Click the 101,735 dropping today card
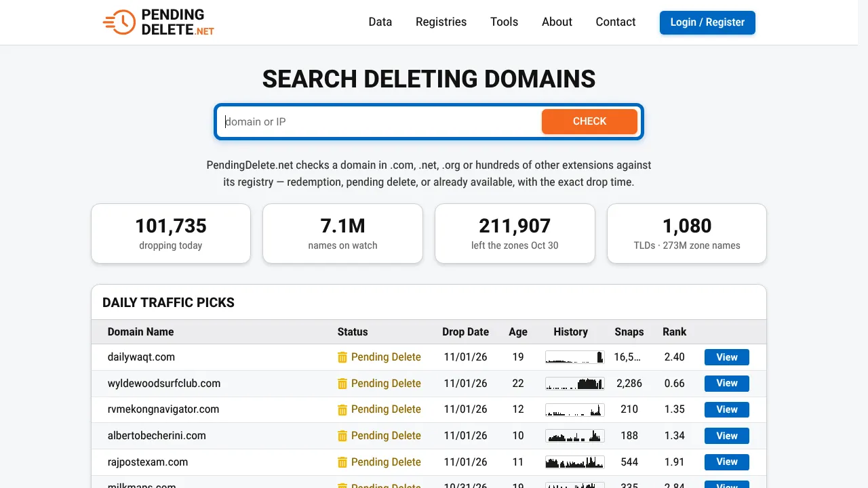This screenshot has height=488, width=868. (171, 233)
